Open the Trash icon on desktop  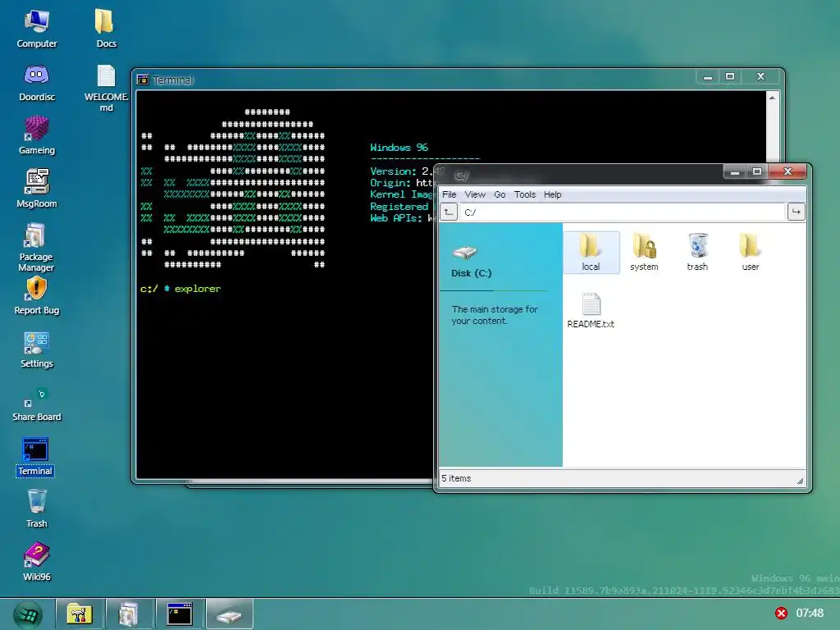(36, 509)
